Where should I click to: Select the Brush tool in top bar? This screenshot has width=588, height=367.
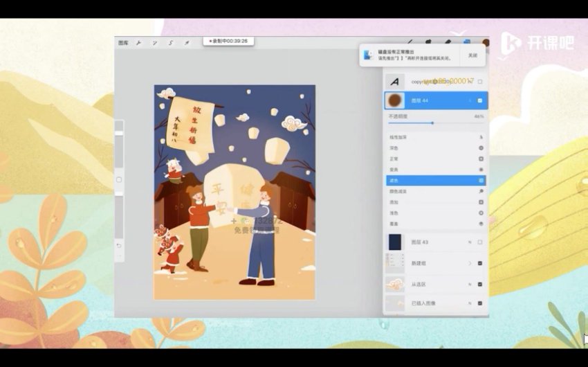click(410, 43)
